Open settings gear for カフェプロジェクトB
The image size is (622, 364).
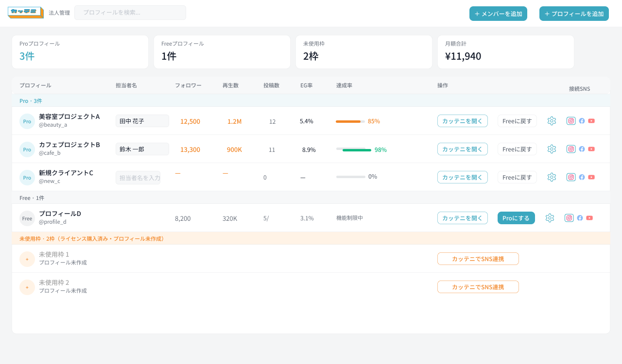tap(552, 149)
